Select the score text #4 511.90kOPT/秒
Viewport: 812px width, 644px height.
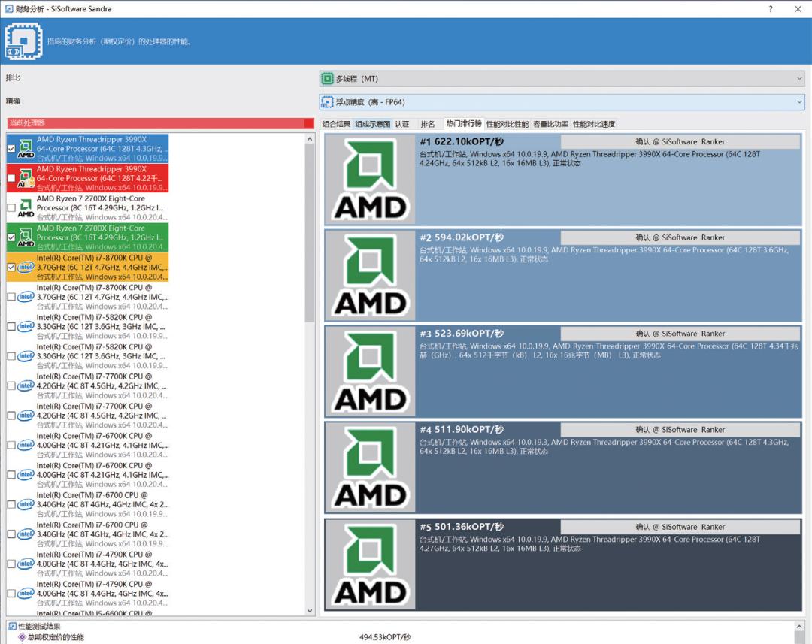462,430
